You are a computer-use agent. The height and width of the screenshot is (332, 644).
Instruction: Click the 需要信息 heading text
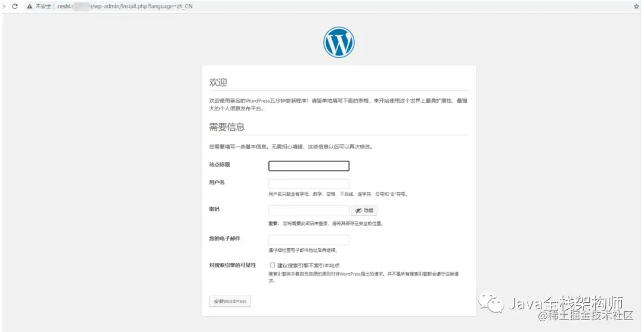click(x=227, y=127)
